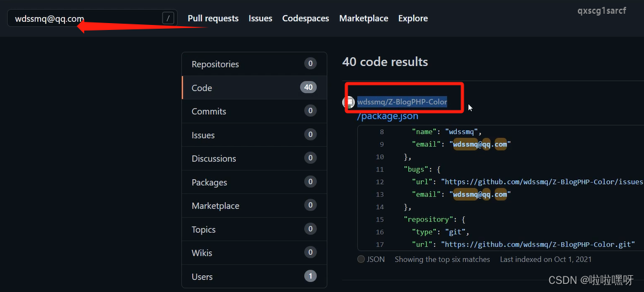Click the JSON language indicator dot
The image size is (644, 292).
point(361,259)
